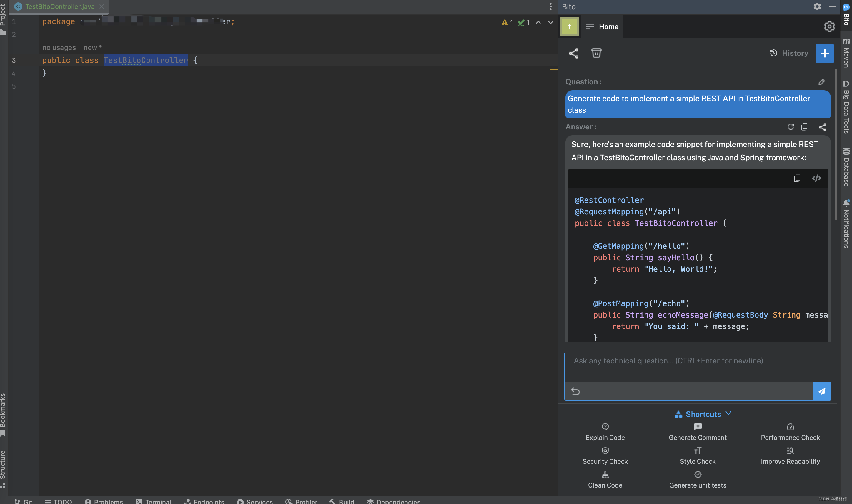Hide the Bito tool window

click(x=832, y=6)
